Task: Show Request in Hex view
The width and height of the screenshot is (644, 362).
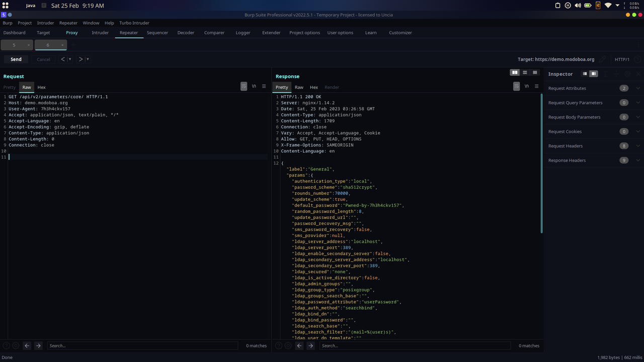Action: pos(42,87)
